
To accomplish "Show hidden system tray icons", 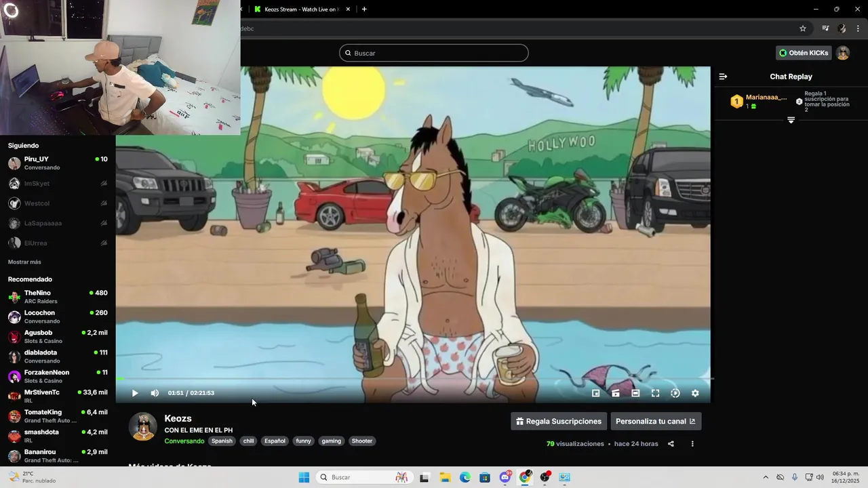I will click(766, 477).
